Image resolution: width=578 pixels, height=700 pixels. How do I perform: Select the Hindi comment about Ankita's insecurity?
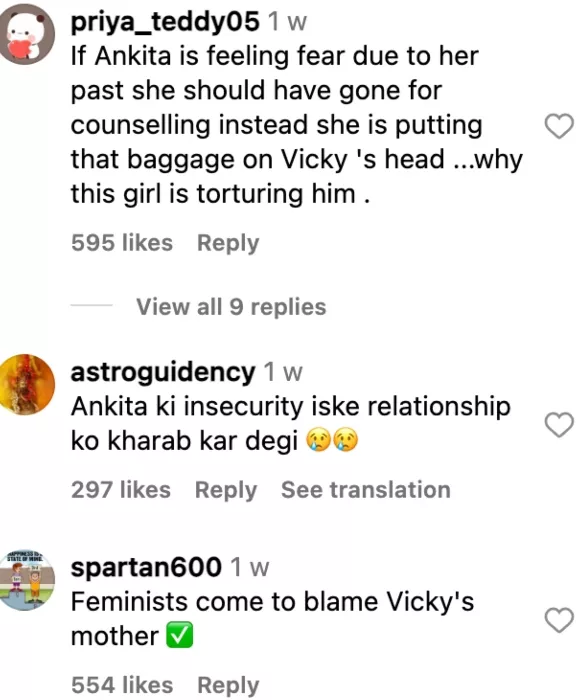click(291, 424)
